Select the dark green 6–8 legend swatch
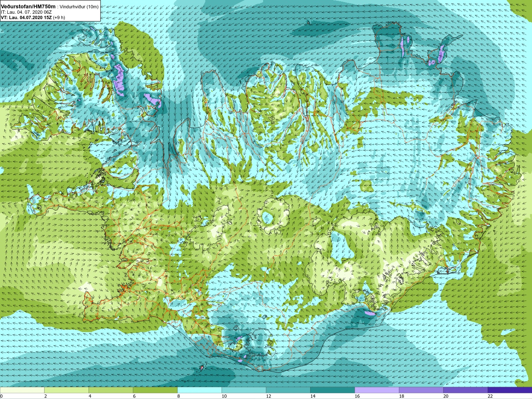The height and width of the screenshot is (399, 532). [155, 390]
